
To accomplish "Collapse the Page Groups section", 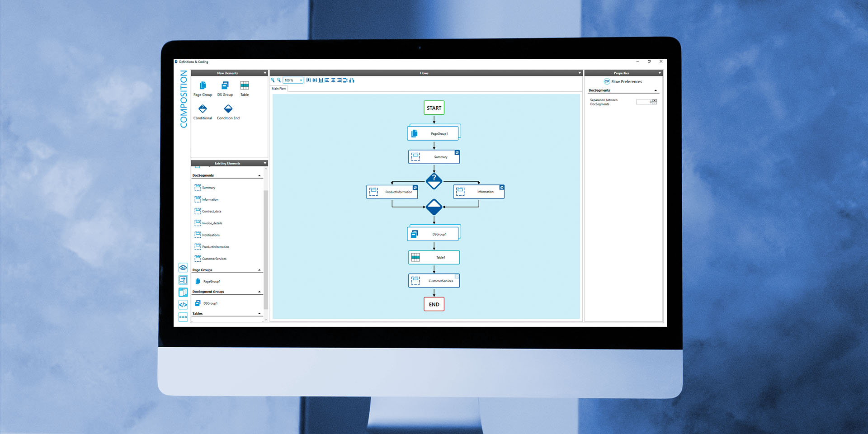I will point(259,270).
